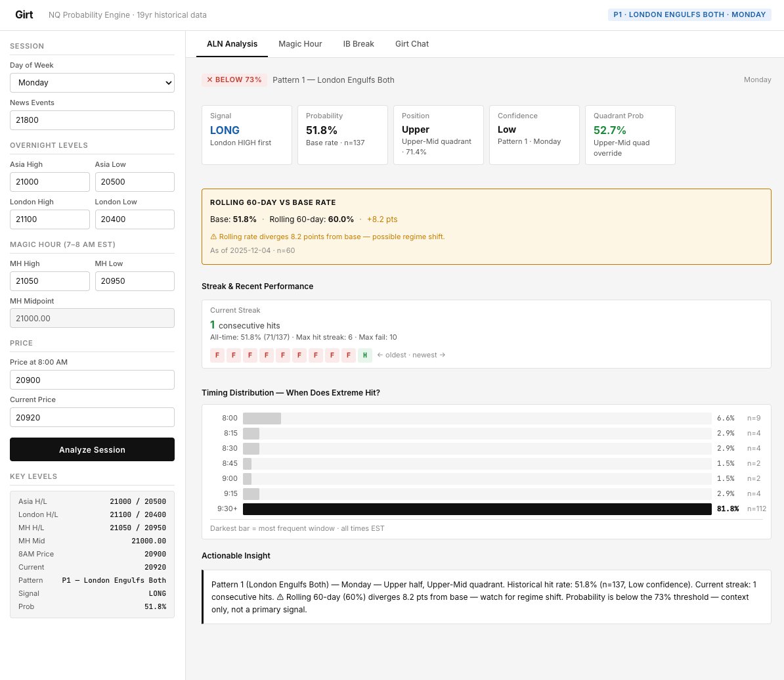
Task: Click the London Low field
Action: coord(135,219)
